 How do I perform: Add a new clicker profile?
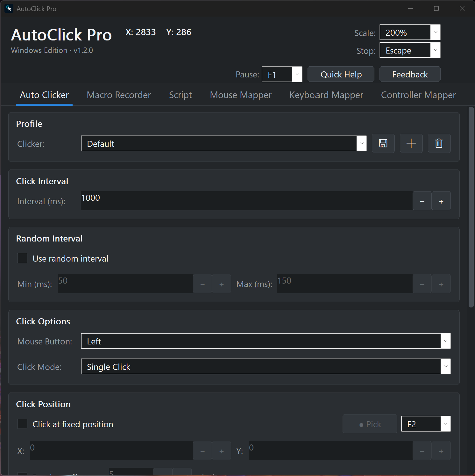point(411,143)
